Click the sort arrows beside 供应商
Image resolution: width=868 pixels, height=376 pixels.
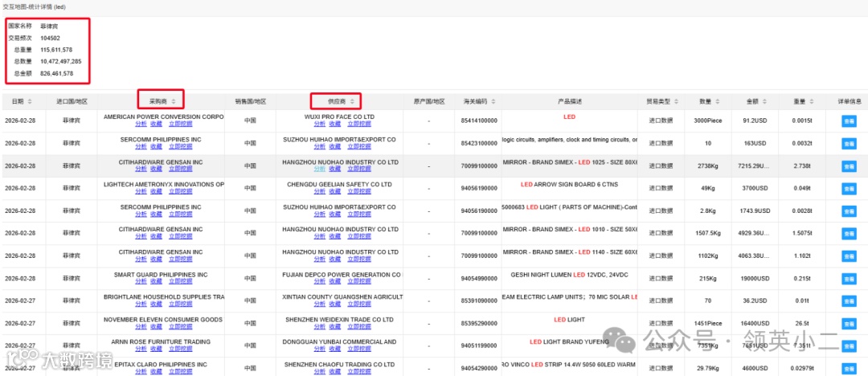tap(352, 101)
